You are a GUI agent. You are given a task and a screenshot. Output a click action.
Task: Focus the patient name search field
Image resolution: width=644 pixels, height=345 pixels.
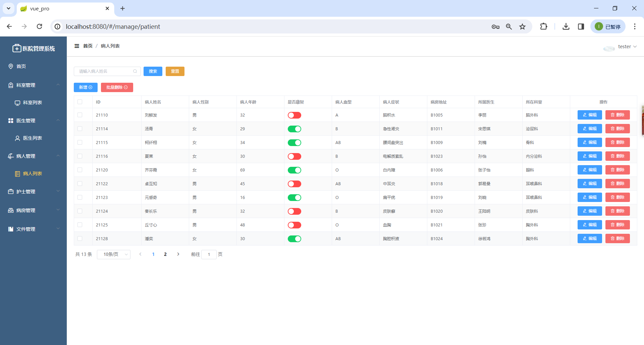click(x=107, y=71)
